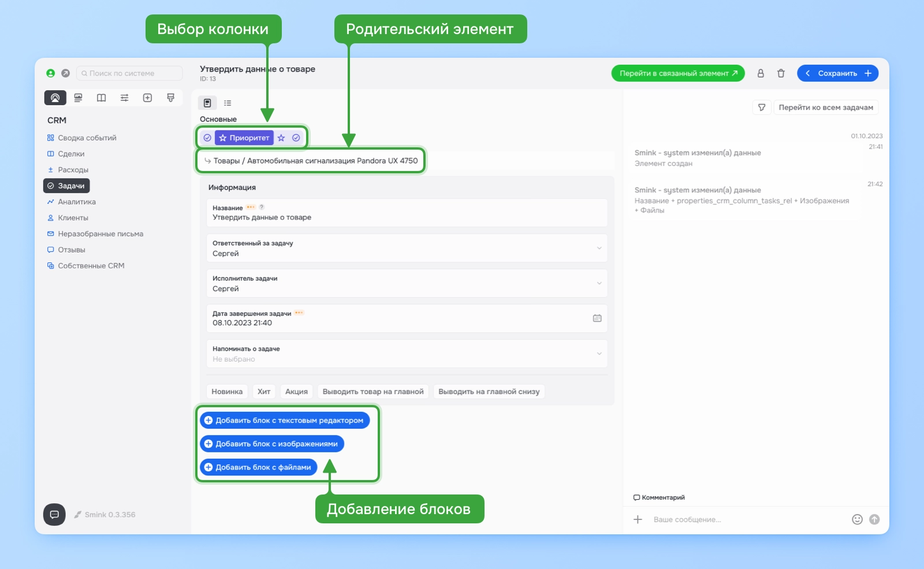The width and height of the screenshot is (924, 569).
Task: Click 'Добавить блок с изображениями'
Action: tap(272, 444)
